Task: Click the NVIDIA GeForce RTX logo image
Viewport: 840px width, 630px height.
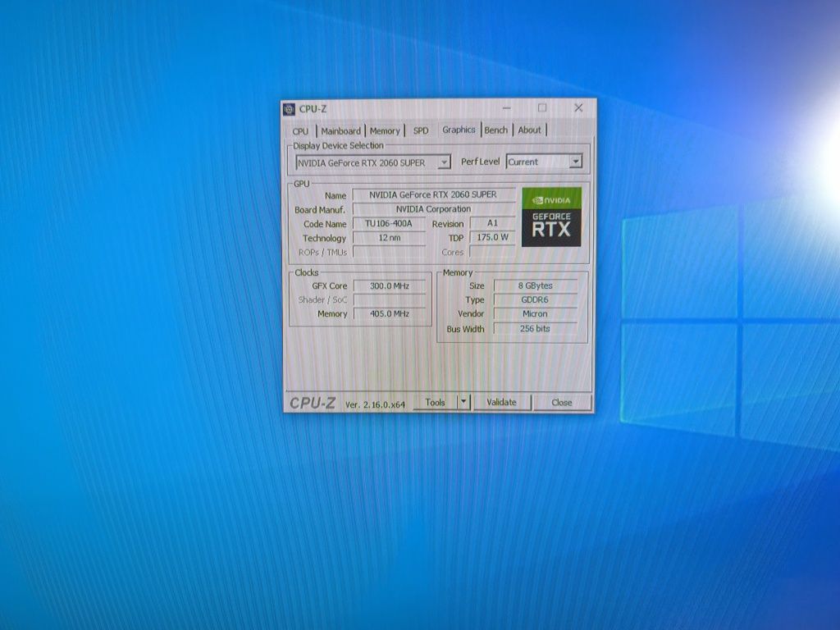Action: pos(551,217)
